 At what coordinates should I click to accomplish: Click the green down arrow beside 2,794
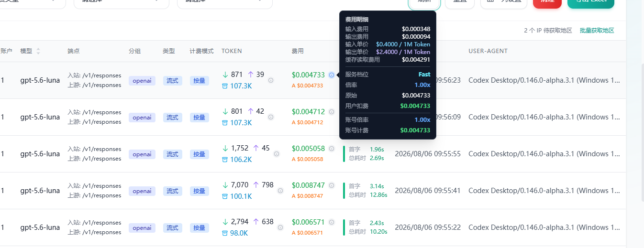click(x=225, y=222)
